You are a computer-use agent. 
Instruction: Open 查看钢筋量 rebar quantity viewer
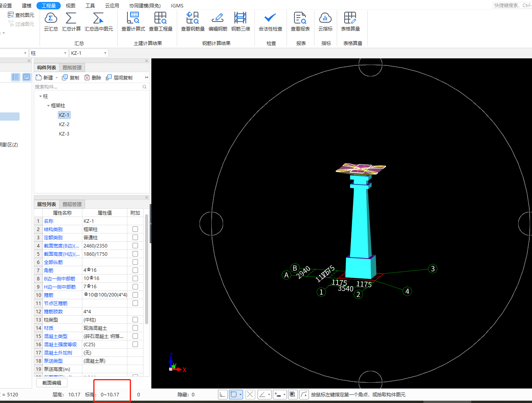(193, 22)
